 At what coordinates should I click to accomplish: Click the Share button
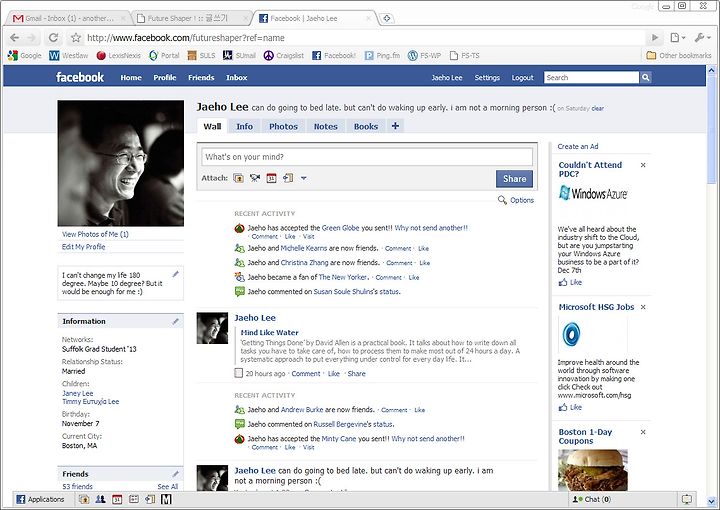pyautogui.click(x=514, y=179)
